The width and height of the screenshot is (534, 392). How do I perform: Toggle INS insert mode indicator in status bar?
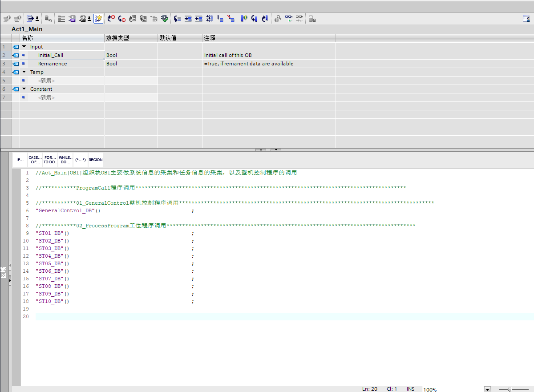click(x=410, y=389)
